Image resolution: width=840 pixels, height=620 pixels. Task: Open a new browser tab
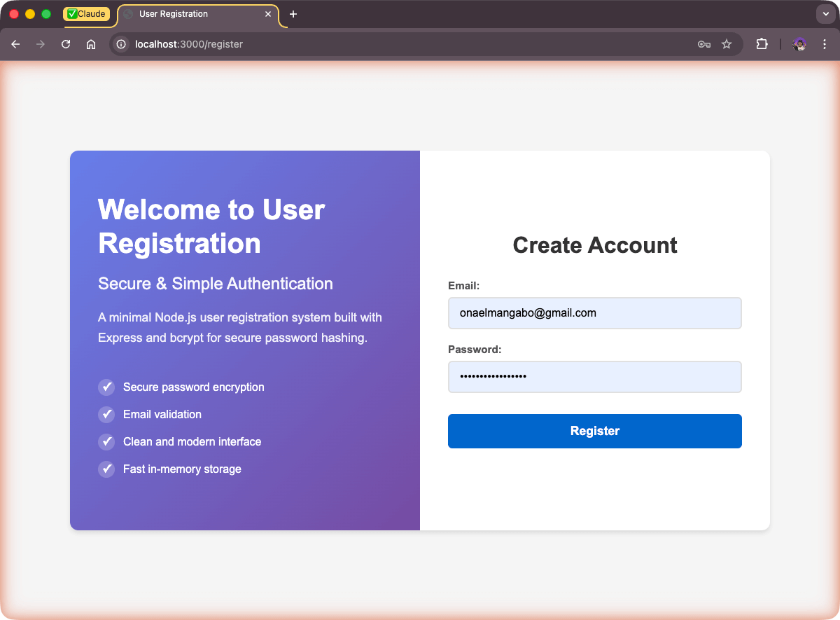point(293,13)
